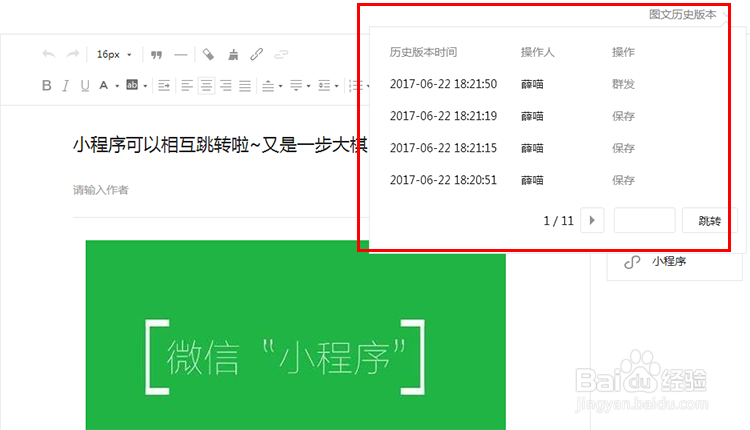This screenshot has width=750, height=430.
Task: Insert a horizontal divider line
Action: (x=181, y=55)
